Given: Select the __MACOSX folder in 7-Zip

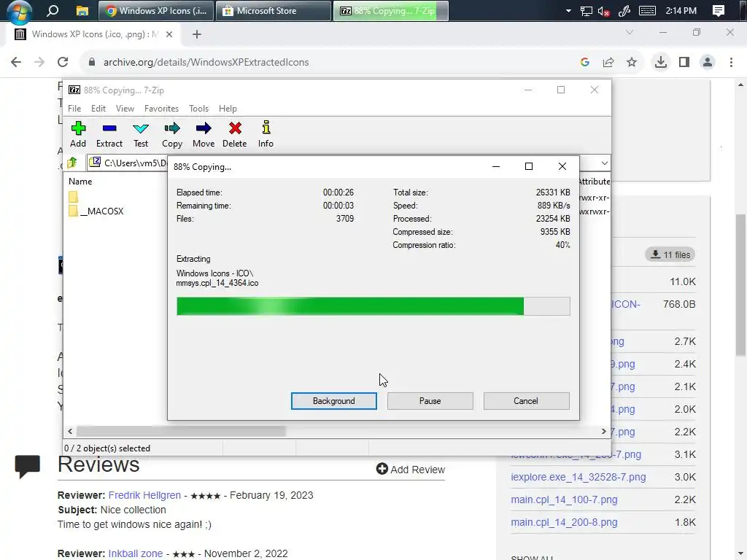Looking at the screenshot, I should click(96, 211).
